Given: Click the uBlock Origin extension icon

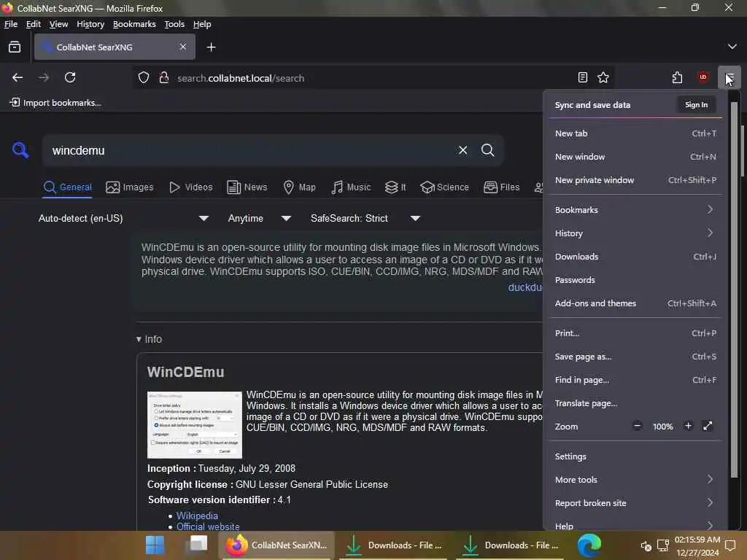Looking at the screenshot, I should [703, 77].
